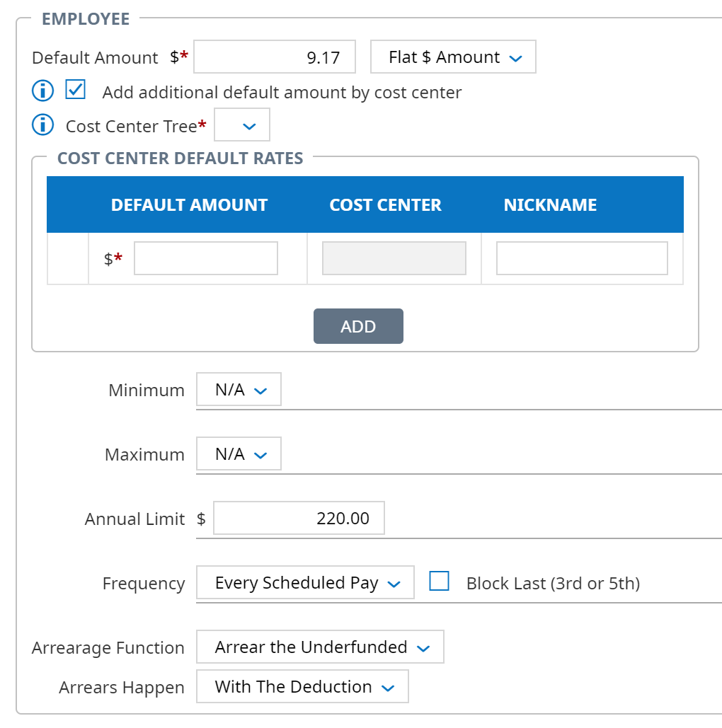
Task: Click the Nickname input field
Action: tap(582, 258)
